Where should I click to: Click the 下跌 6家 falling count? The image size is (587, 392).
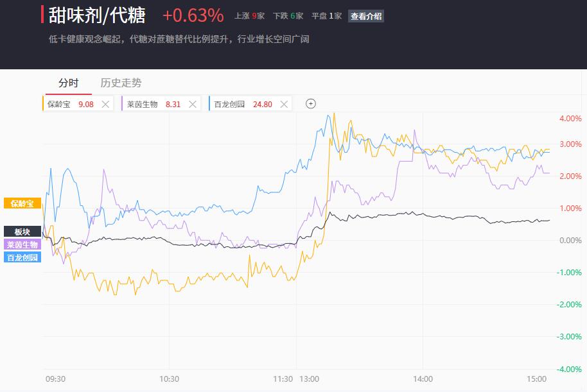[288, 16]
